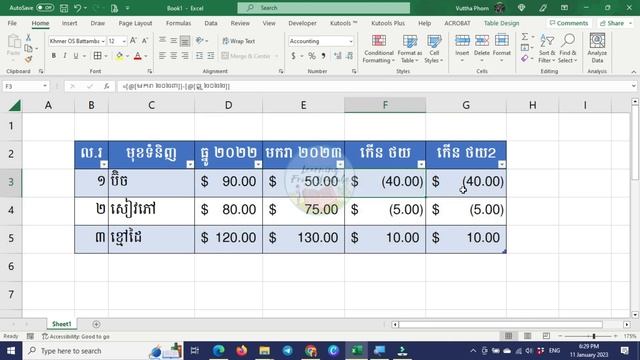Click the Paste clipboard icon
Viewport: 640px width, 360px height.
pyautogui.click(x=13, y=42)
